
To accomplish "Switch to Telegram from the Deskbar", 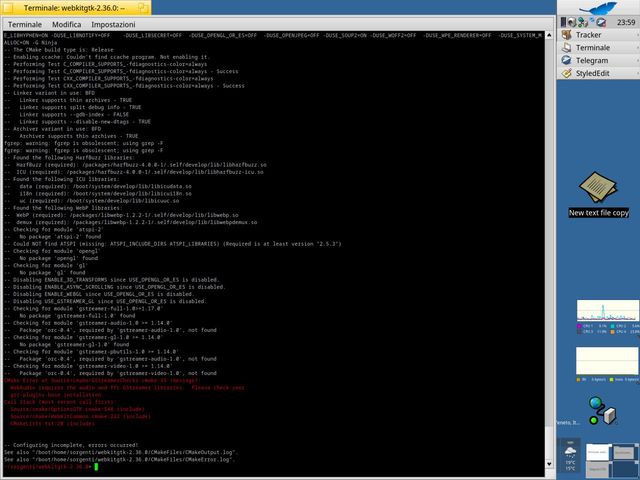I will click(598, 60).
